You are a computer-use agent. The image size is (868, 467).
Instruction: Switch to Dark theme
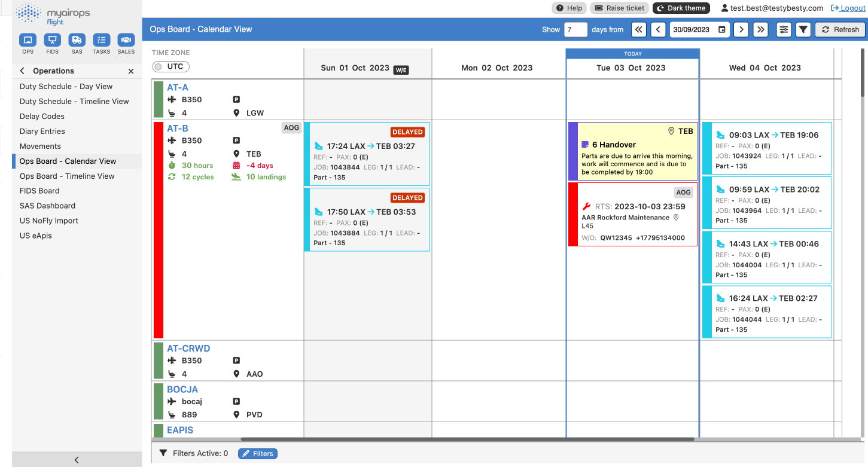coord(681,8)
